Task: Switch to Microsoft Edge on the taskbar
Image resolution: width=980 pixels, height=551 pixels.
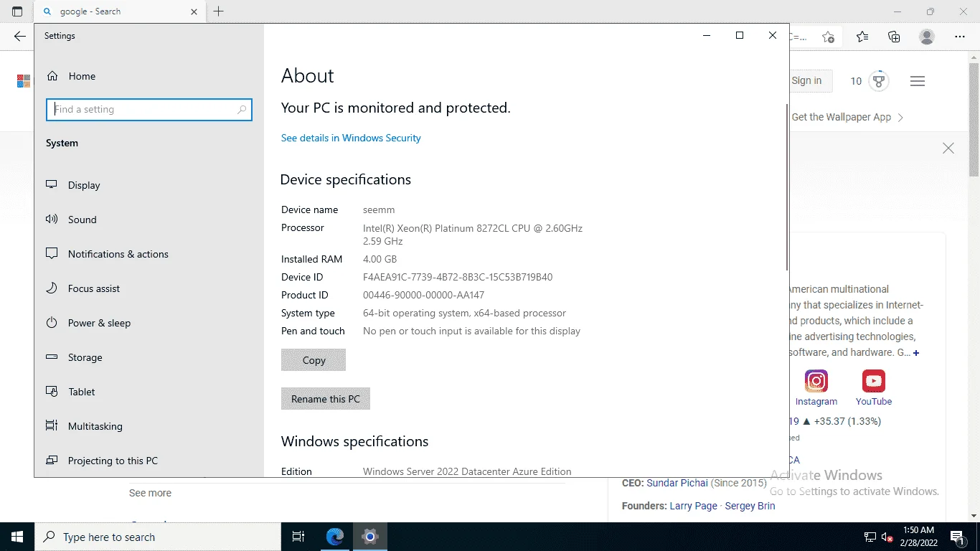Action: coord(335,537)
